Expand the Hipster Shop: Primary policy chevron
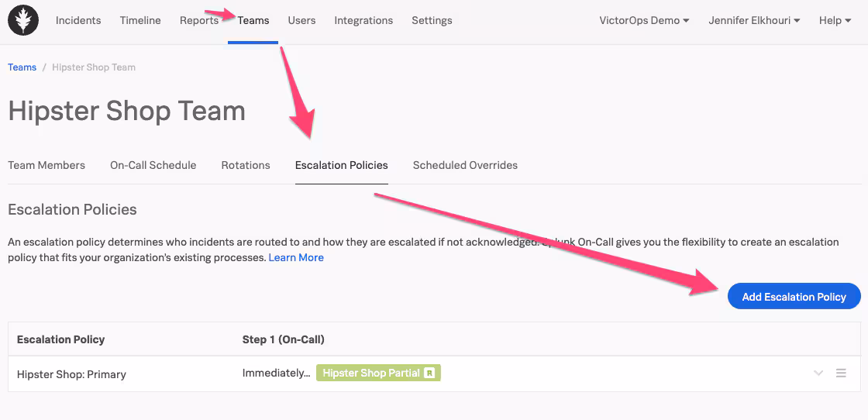Image resolution: width=868 pixels, height=420 pixels. (818, 374)
